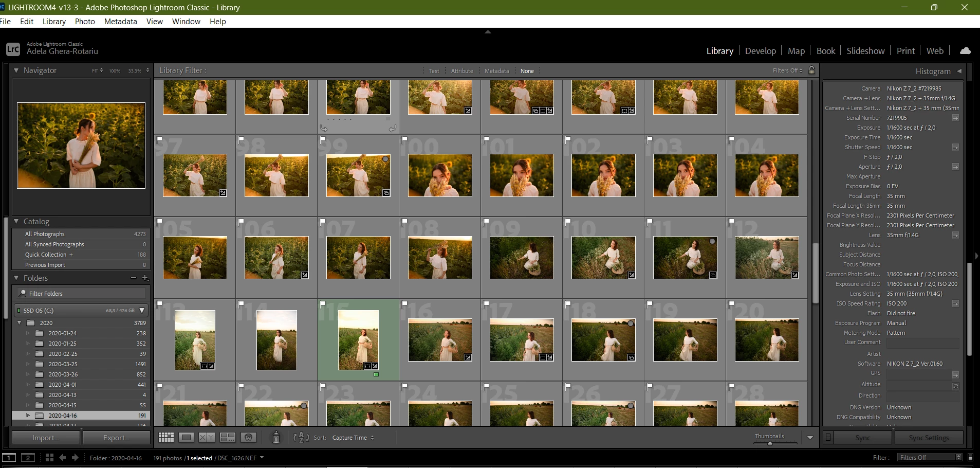Click the cloud sync status icon
The image size is (980, 468).
[965, 50]
